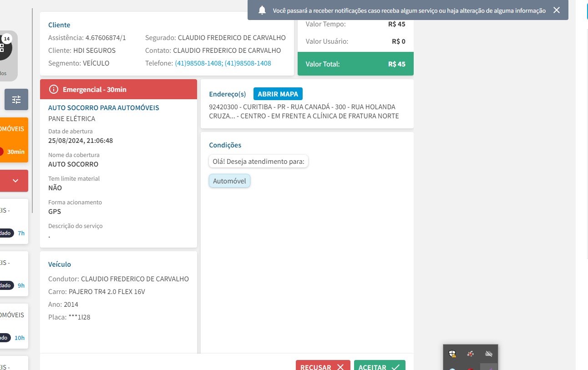Click the Windows Security shield tray icon
Image resolution: width=588 pixels, height=370 pixels.
(452, 354)
